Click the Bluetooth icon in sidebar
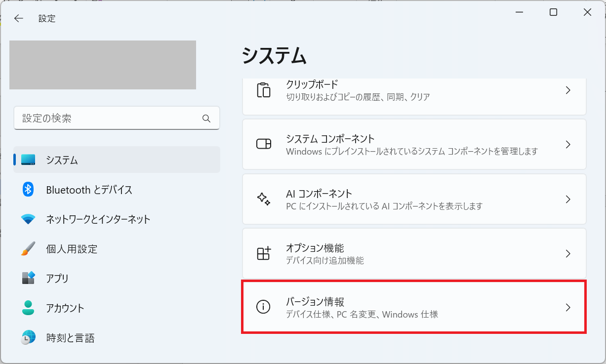The height and width of the screenshot is (364, 606). point(28,189)
